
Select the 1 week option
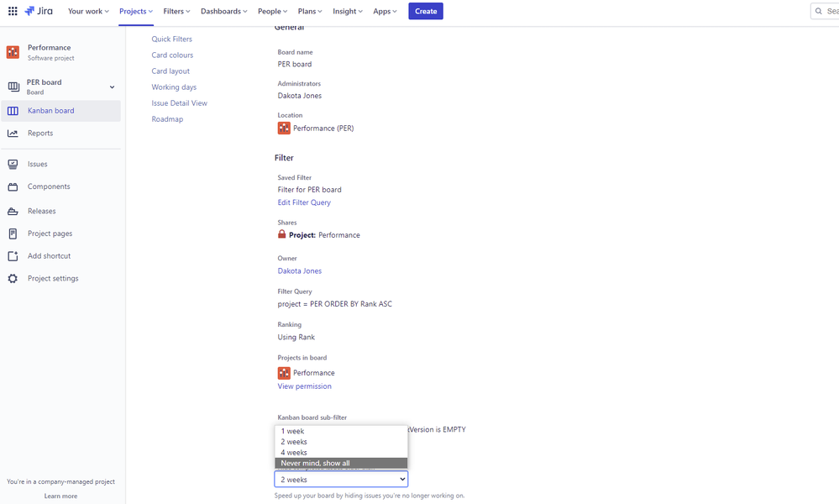pos(341,431)
